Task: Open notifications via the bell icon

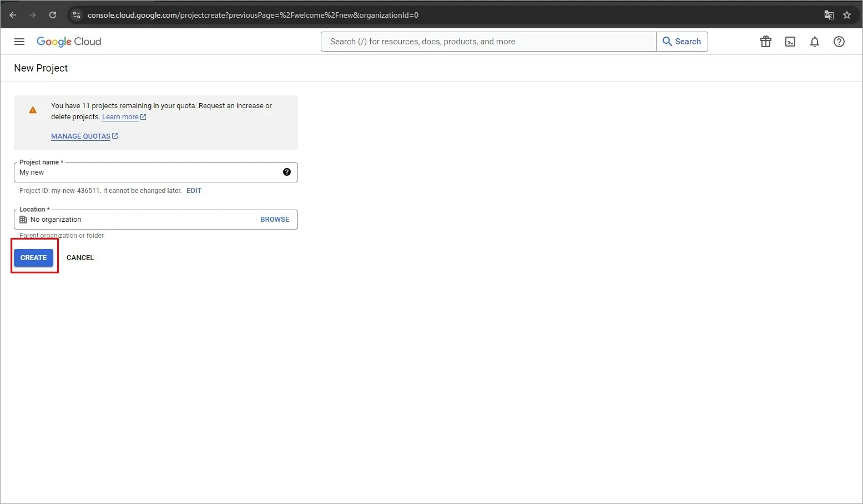Action: pos(814,42)
